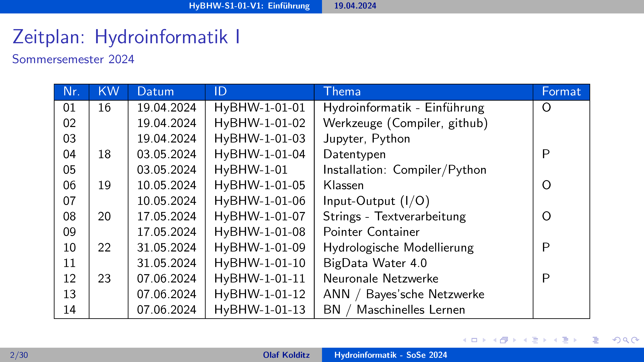This screenshot has width=644, height=362.
Task: Advance to the next slide arrow
Action: [484, 340]
